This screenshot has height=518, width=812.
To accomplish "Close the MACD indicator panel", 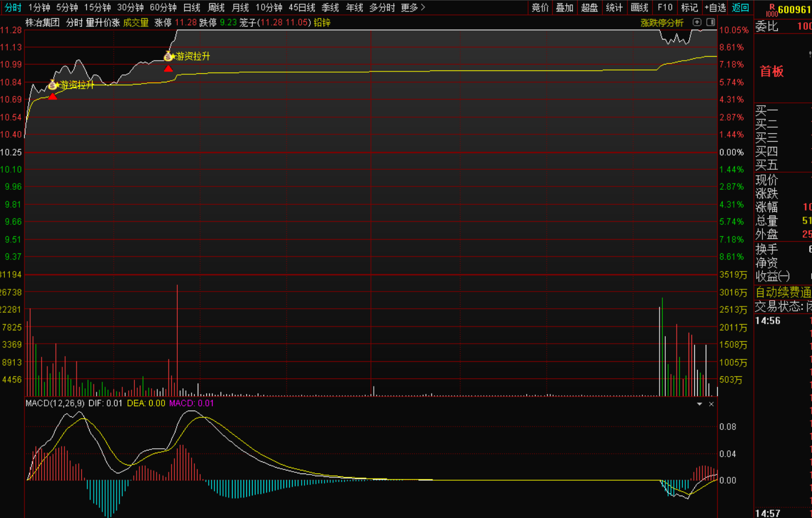I will click(711, 404).
